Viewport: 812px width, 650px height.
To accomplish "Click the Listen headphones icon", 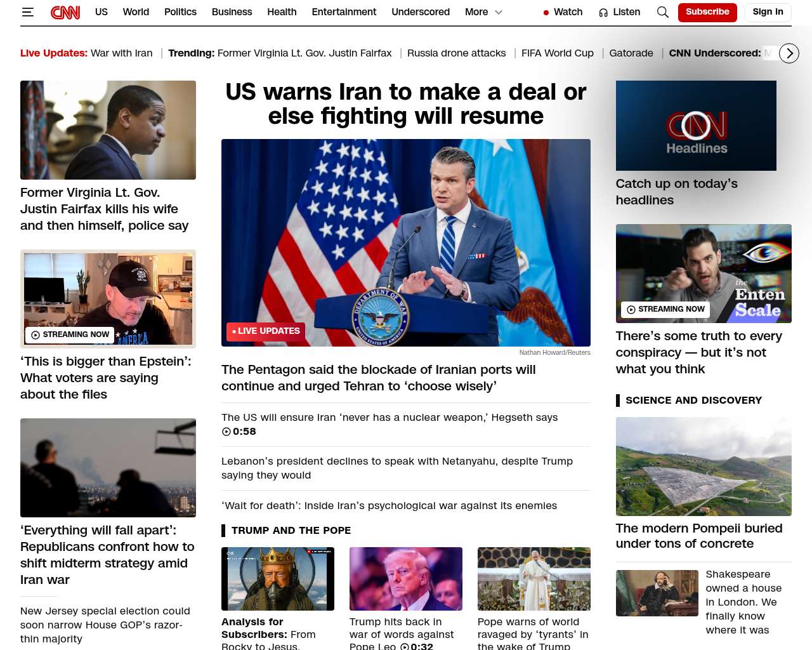I will (603, 12).
